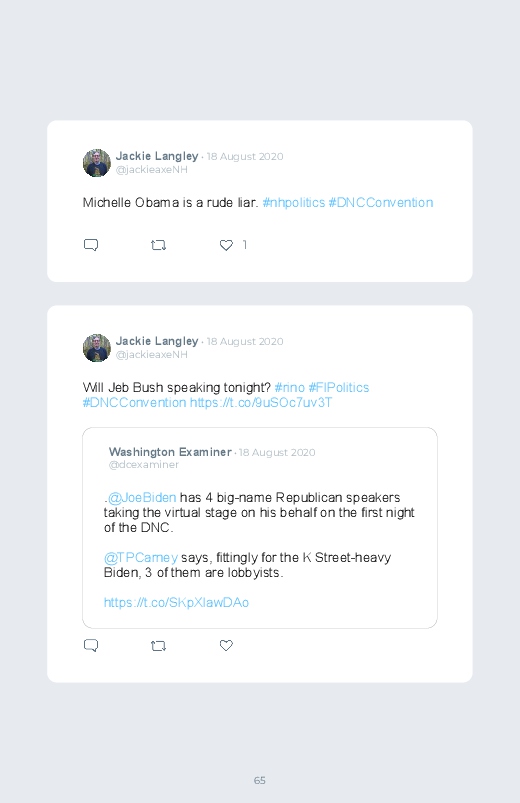Open the #FlPolitics hashtag

click(x=339, y=388)
